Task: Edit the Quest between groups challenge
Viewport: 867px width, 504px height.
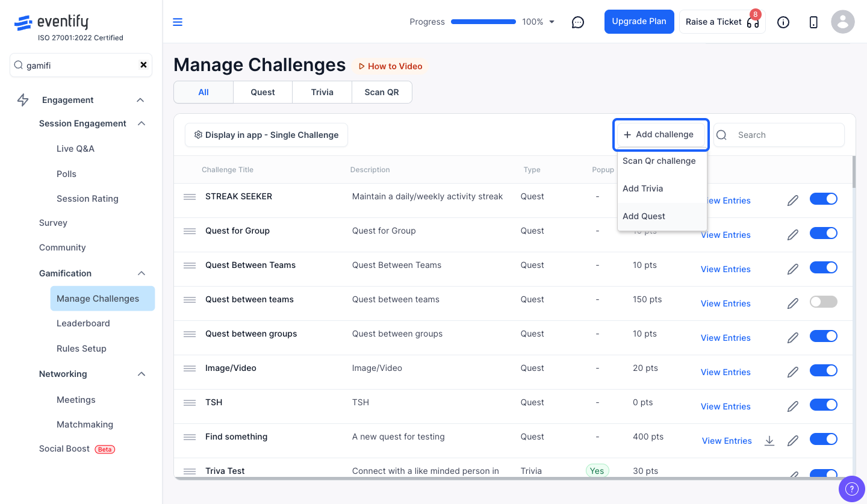Action: pyautogui.click(x=793, y=338)
